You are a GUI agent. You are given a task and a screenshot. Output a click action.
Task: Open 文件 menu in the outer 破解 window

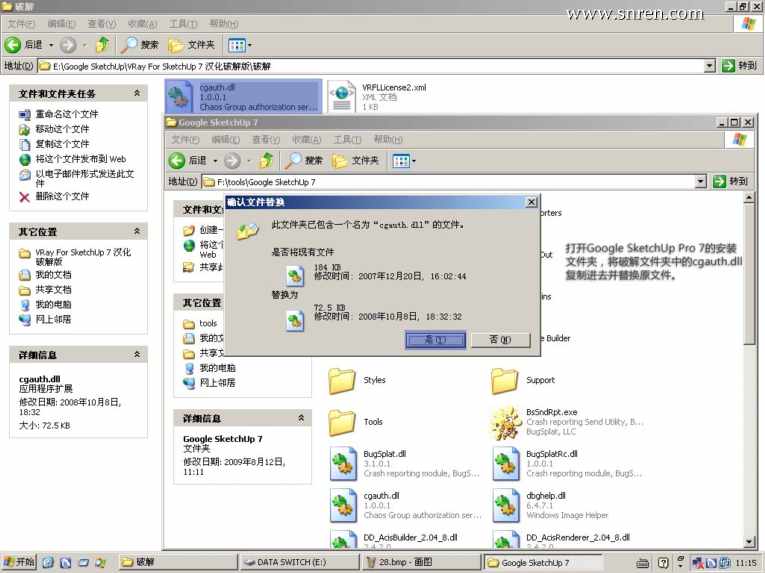[x=21, y=23]
